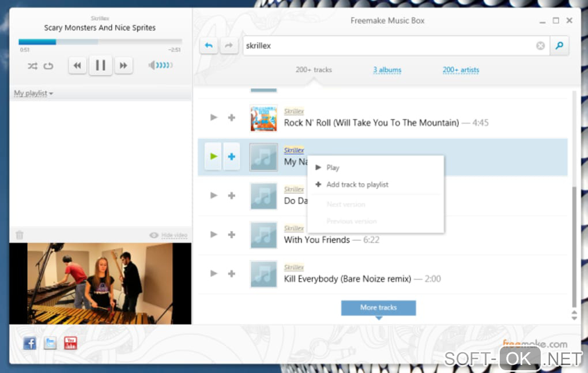Open Freemake's Facebook page icon

point(29,343)
